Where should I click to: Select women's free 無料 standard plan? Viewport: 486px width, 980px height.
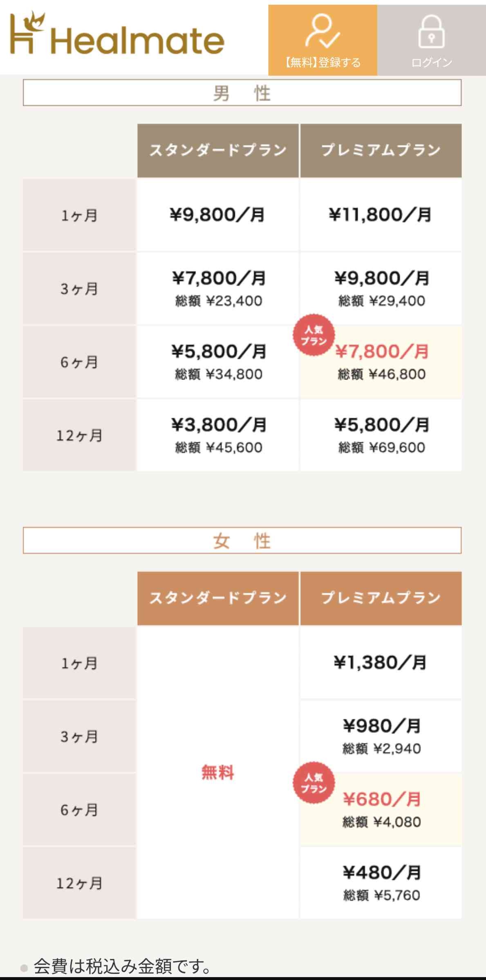[218, 773]
